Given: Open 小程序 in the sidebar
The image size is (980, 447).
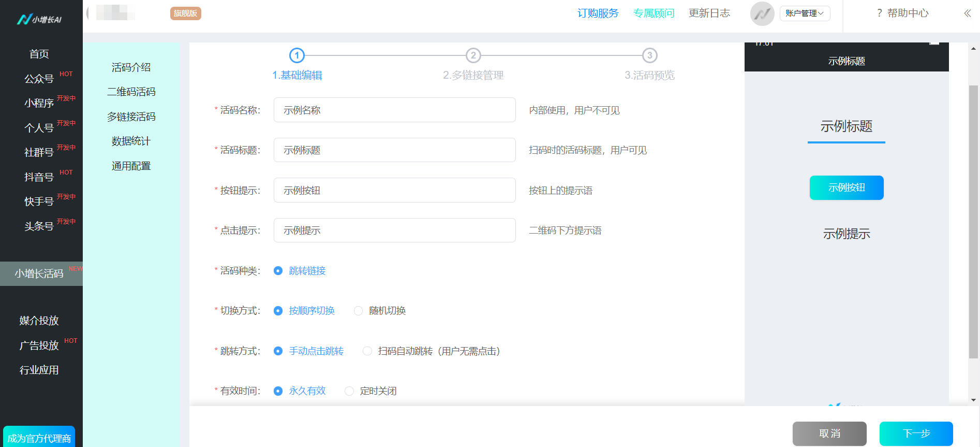Looking at the screenshot, I should click(x=39, y=103).
